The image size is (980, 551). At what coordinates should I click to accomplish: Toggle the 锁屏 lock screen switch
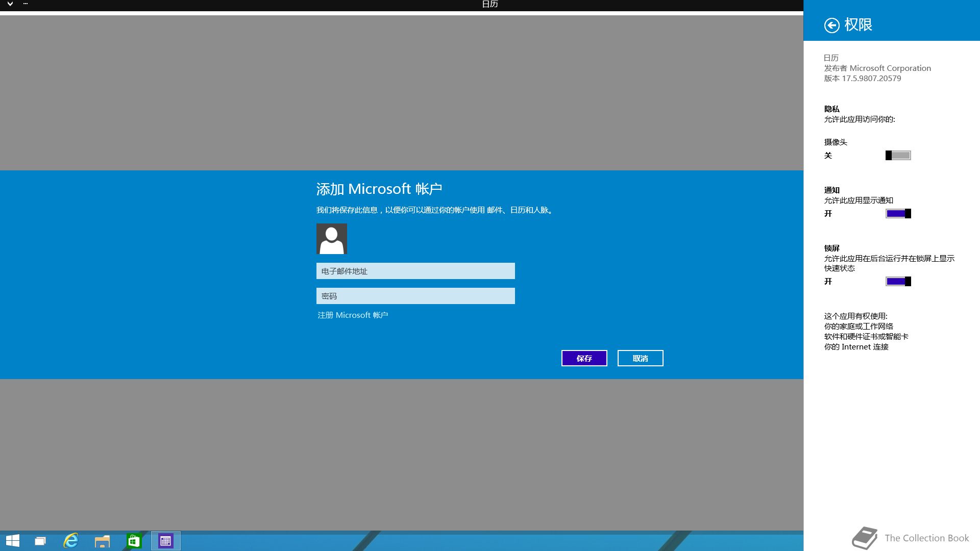click(x=898, y=282)
